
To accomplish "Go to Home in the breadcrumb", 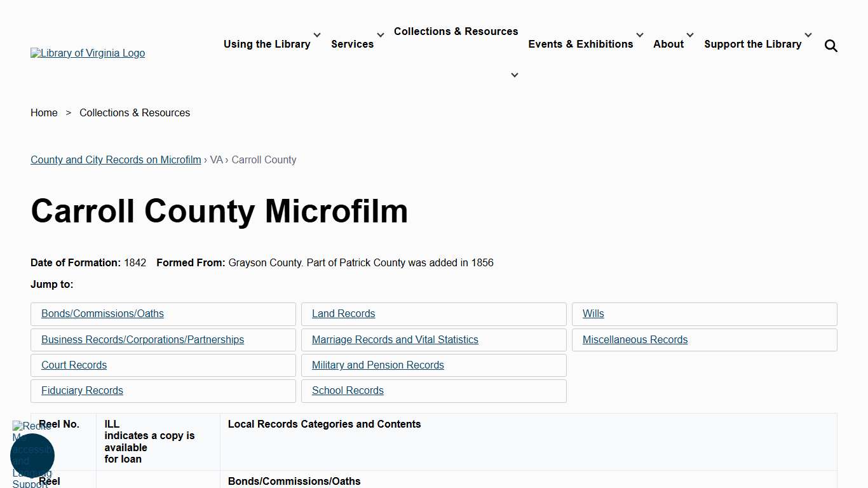I will [x=44, y=112].
